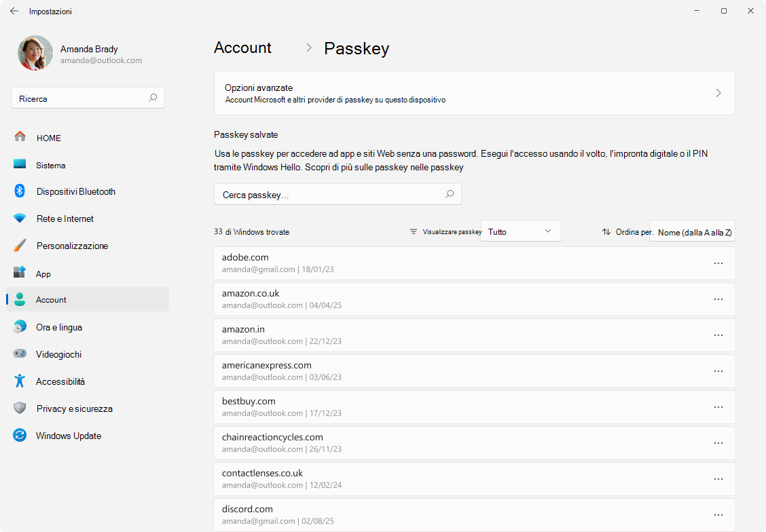
Task: Click amanda@outlook.com under profile name
Action: (101, 60)
